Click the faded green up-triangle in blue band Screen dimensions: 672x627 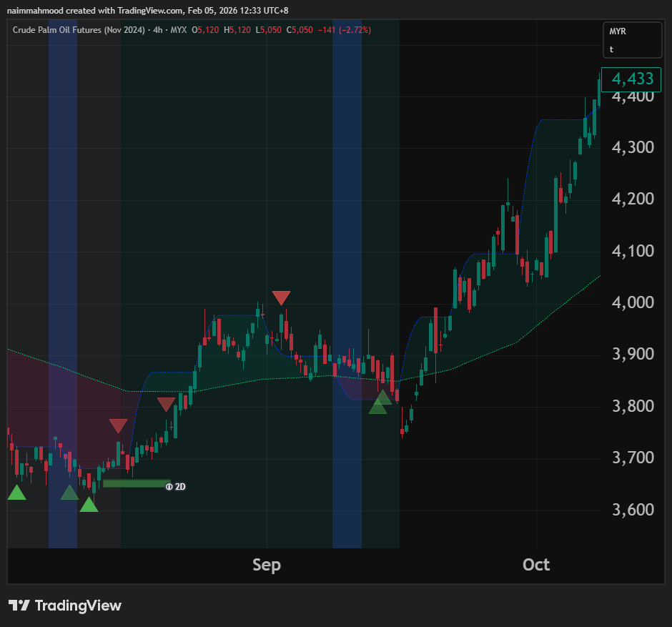click(x=69, y=493)
